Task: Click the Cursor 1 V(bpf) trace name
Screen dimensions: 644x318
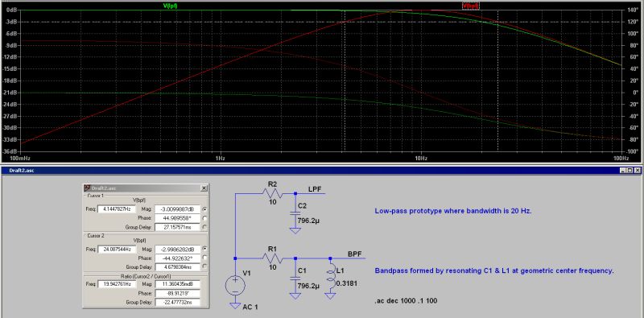Action: [140, 200]
